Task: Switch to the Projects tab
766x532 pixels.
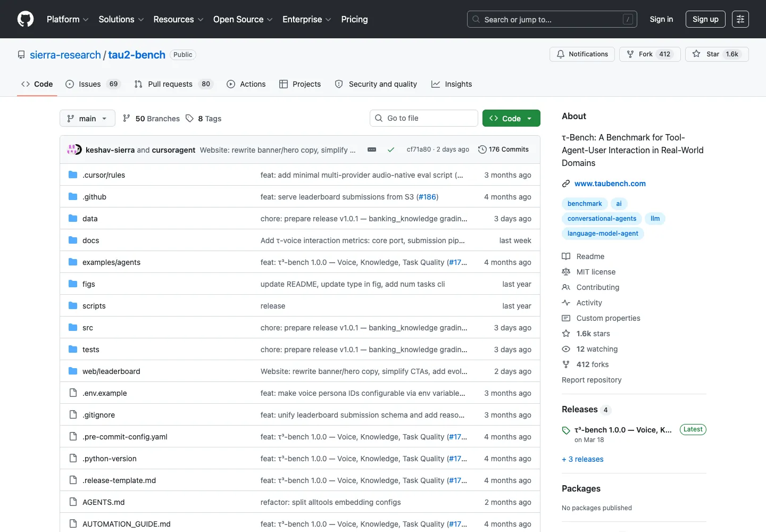Action: 300,84
